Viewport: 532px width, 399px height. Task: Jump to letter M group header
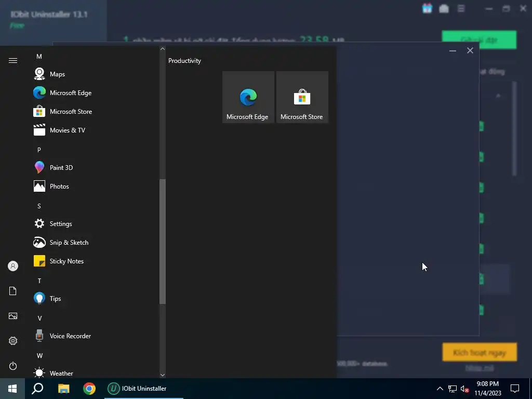[39, 56]
